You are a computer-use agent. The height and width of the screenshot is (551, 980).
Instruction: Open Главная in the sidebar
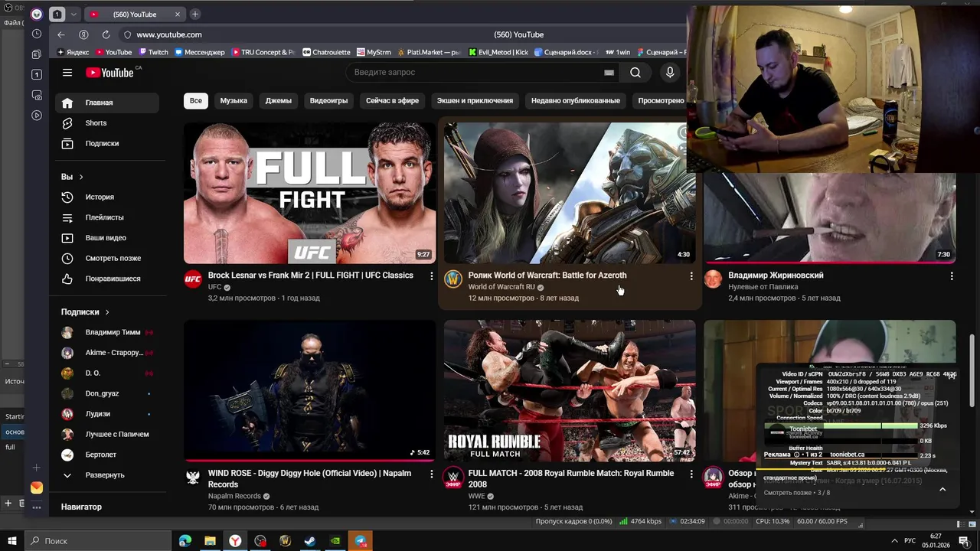107,103
